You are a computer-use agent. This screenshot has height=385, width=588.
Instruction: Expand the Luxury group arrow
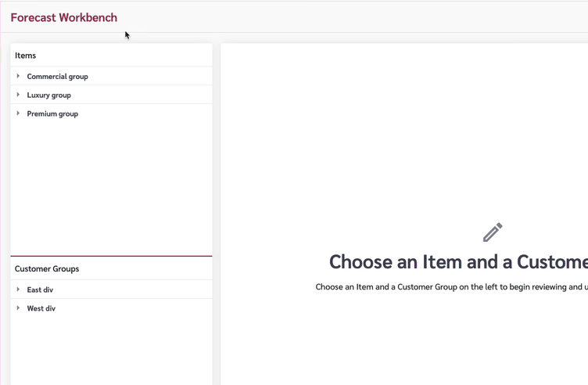[x=18, y=95]
